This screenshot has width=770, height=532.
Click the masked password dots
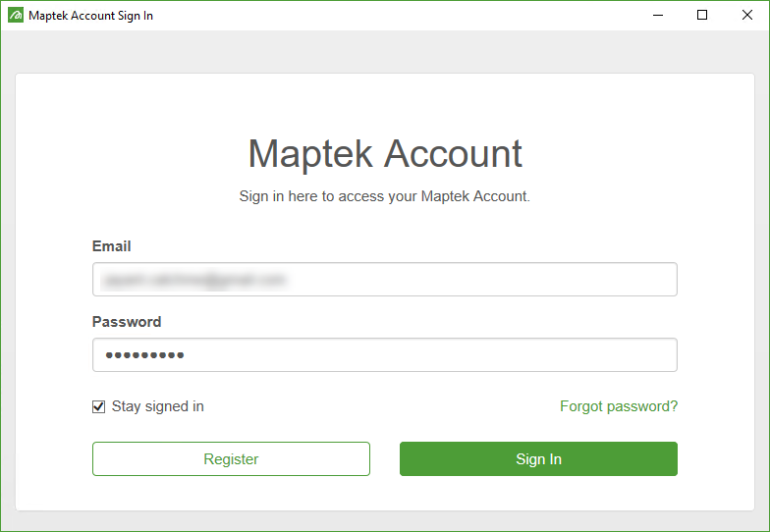(x=145, y=355)
